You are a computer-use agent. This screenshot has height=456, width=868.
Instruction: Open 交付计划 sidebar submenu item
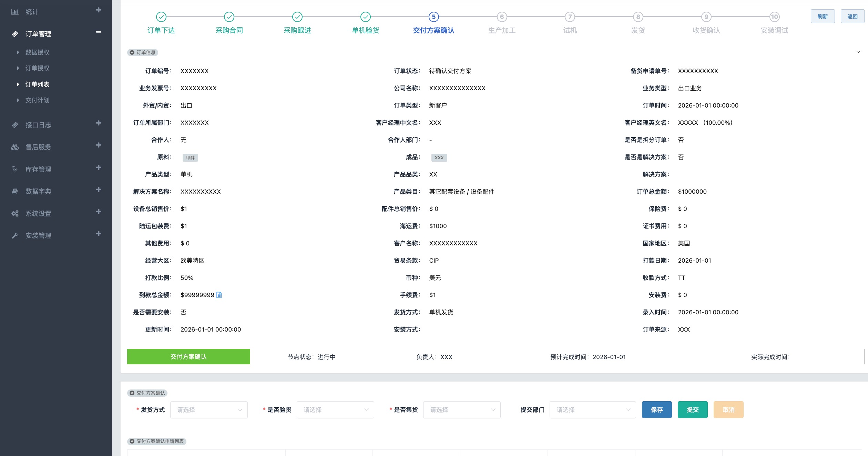(37, 100)
